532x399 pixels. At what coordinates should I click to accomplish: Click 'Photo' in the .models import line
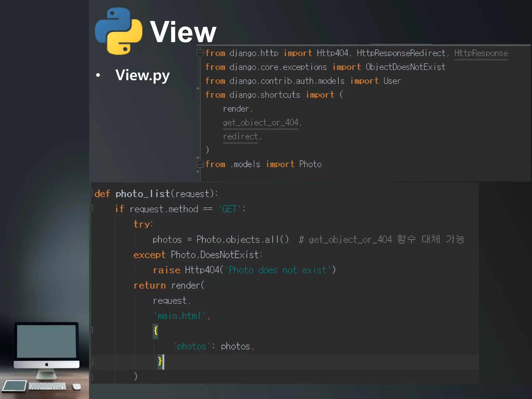click(310, 164)
